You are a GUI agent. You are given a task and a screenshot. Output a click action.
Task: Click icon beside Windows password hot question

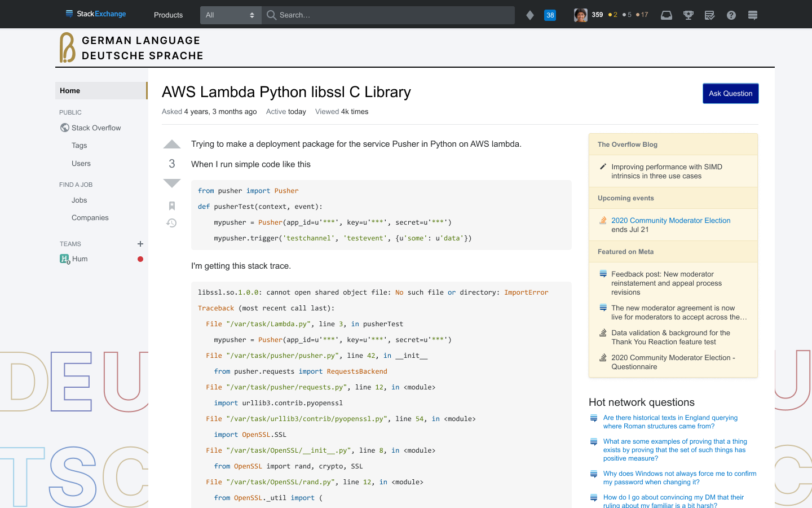pos(594,474)
